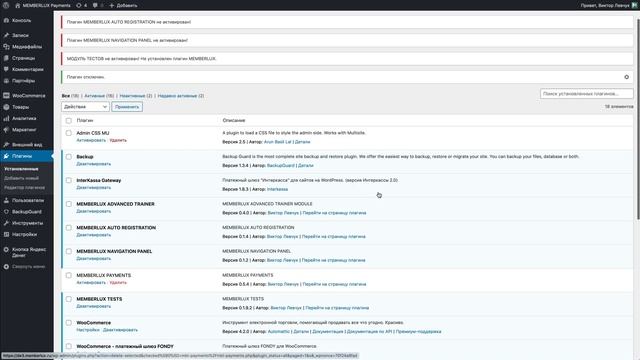Collapse the sidebar menu via Свернуть меню
Viewport: 640px width, 360px height.
coord(27,267)
